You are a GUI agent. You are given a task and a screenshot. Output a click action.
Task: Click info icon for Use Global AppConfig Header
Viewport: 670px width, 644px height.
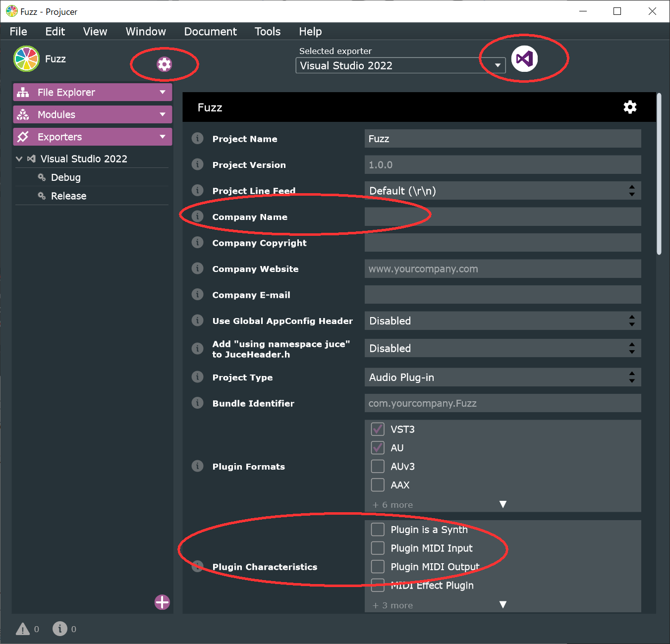(x=197, y=320)
